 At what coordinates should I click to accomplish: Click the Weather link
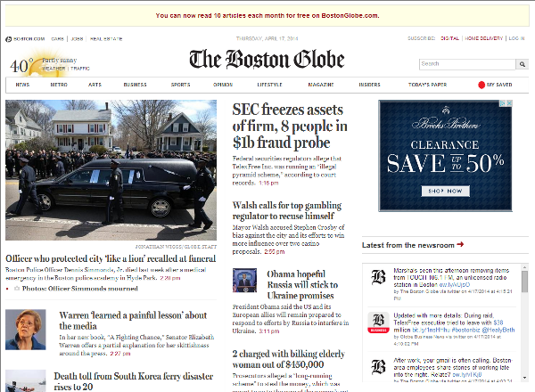pyautogui.click(x=53, y=69)
